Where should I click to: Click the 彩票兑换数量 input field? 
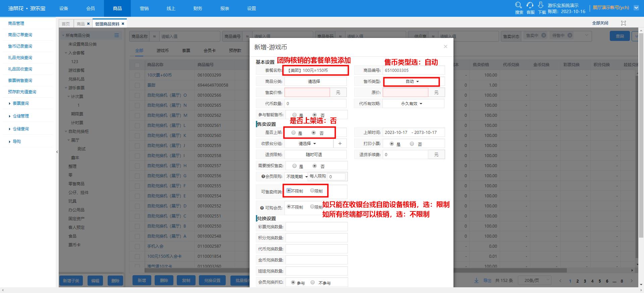pyautogui.click(x=316, y=227)
